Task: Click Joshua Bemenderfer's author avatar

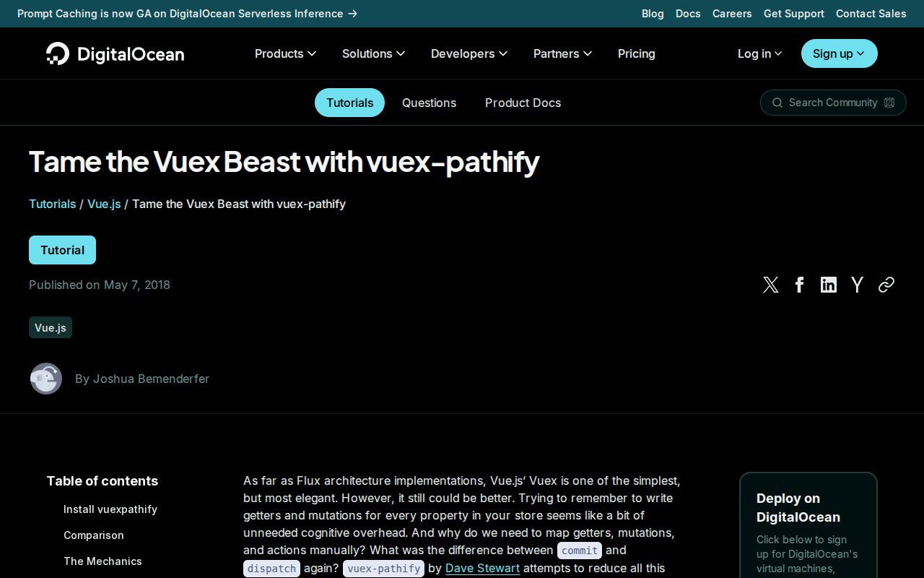Action: 46,379
